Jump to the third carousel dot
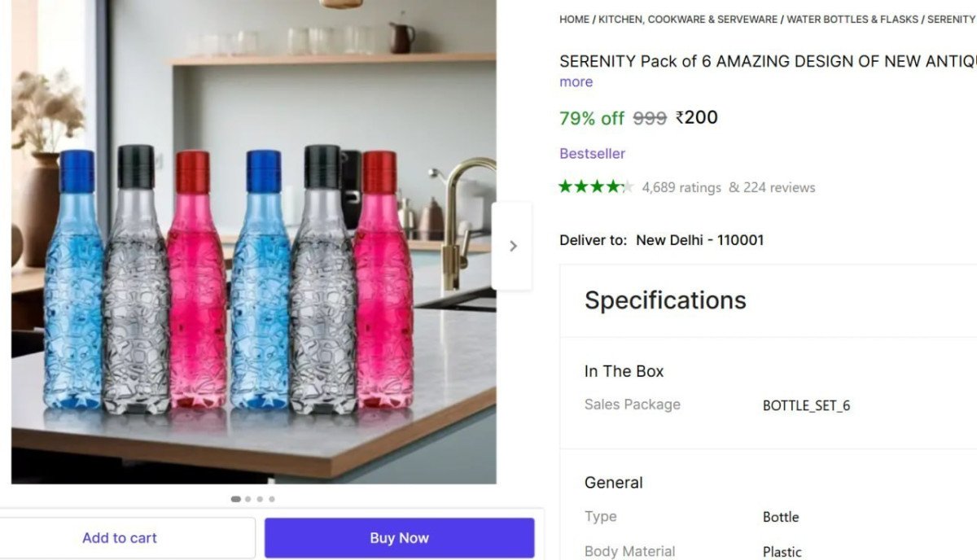The width and height of the screenshot is (977, 560). [260, 499]
